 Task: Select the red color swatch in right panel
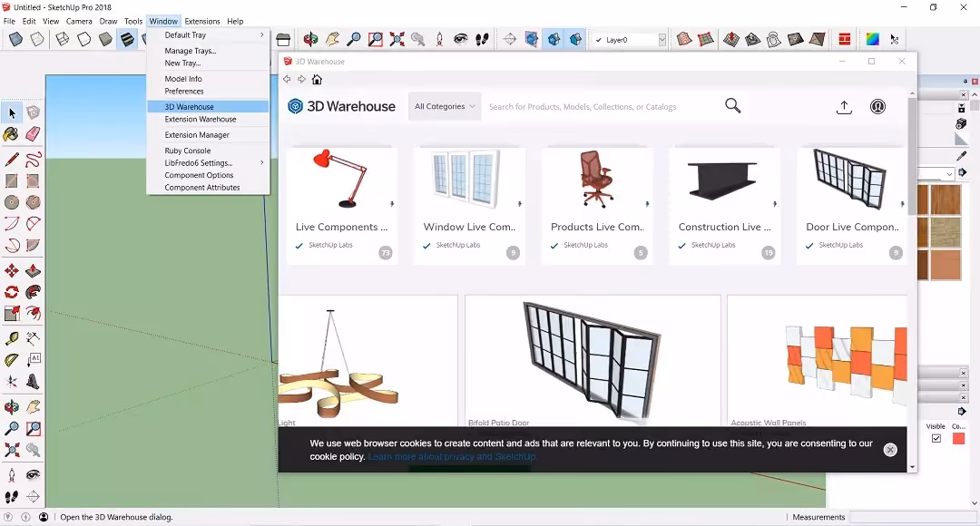[x=958, y=439]
